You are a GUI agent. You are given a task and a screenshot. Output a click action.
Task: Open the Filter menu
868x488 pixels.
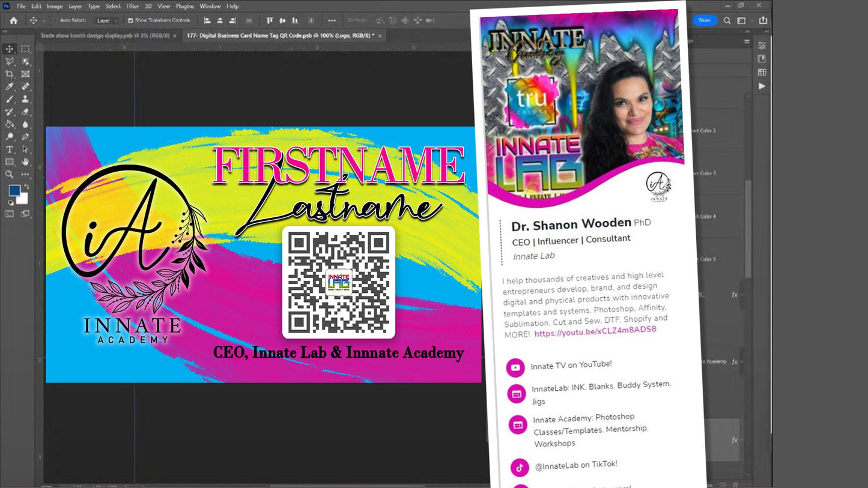coord(133,6)
